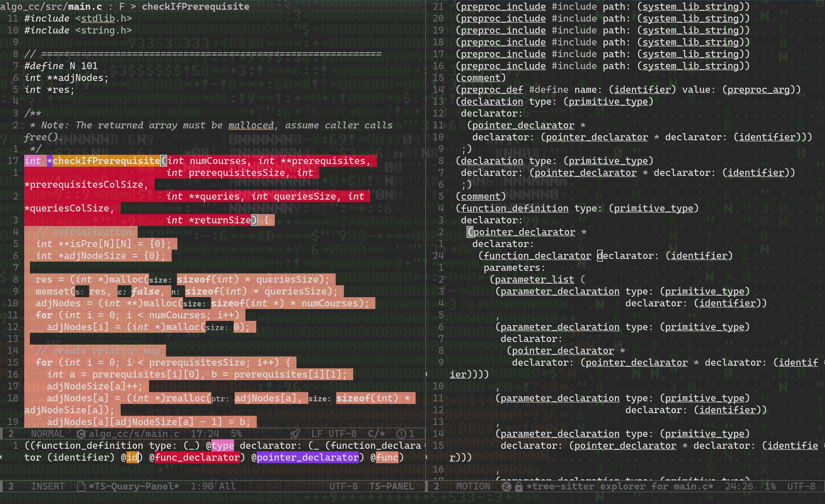The image size is (825, 504).
Task: Click the red @func_declarator capture in query panel
Action: [197, 458]
